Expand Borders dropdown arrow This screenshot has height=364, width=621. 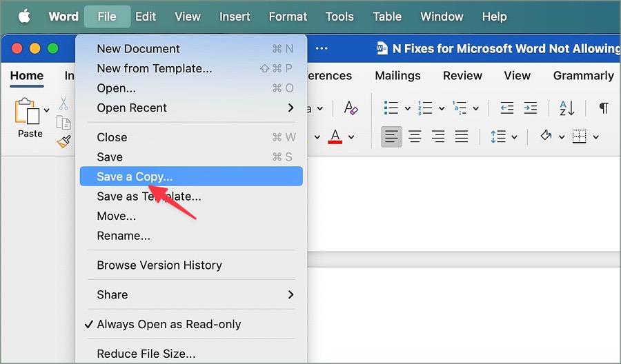point(595,137)
